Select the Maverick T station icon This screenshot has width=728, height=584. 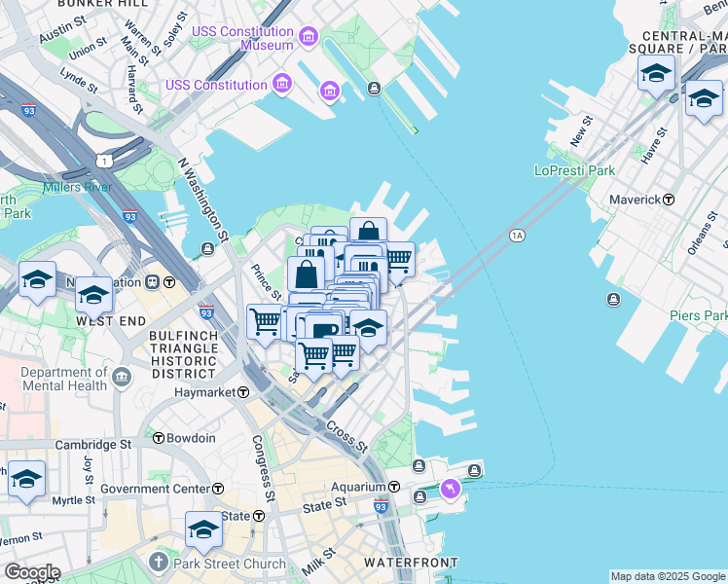[x=668, y=200]
